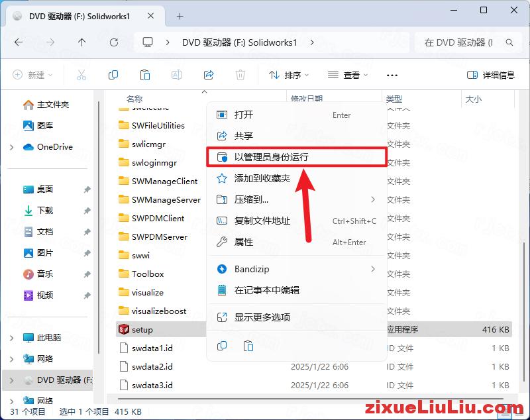Click the Paste icon in the toolbar
The height and width of the screenshot is (420, 530).
pyautogui.click(x=145, y=75)
